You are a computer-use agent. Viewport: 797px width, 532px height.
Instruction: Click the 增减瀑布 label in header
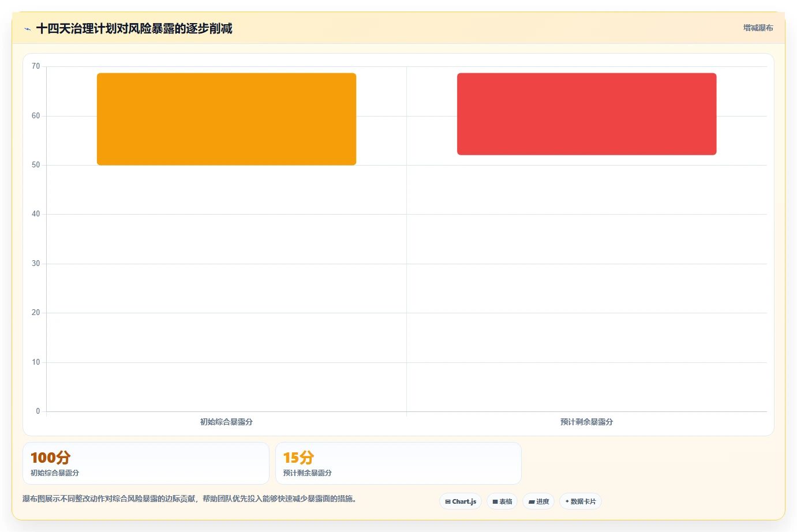[758, 28]
